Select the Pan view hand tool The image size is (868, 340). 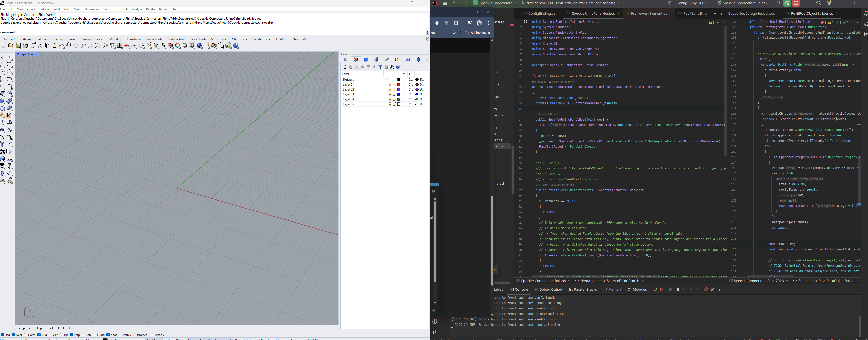(x=69, y=46)
